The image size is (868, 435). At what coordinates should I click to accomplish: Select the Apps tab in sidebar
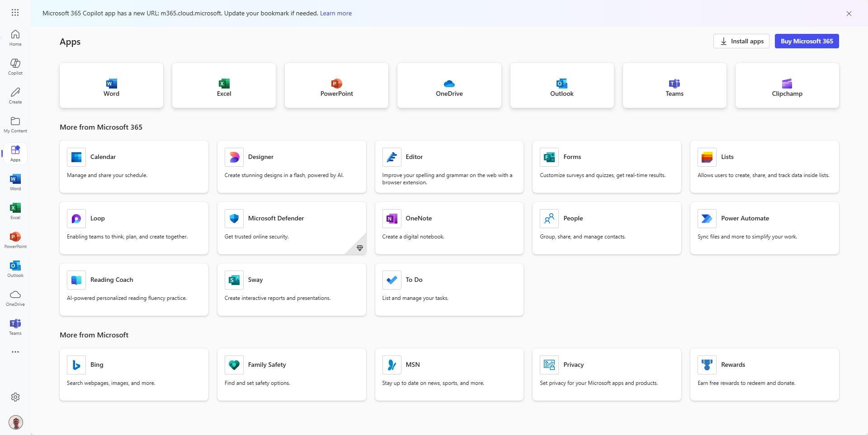[x=15, y=153]
